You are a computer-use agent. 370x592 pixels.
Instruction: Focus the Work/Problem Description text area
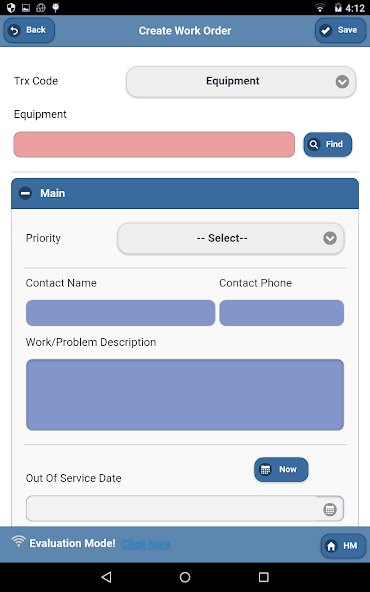[185, 395]
